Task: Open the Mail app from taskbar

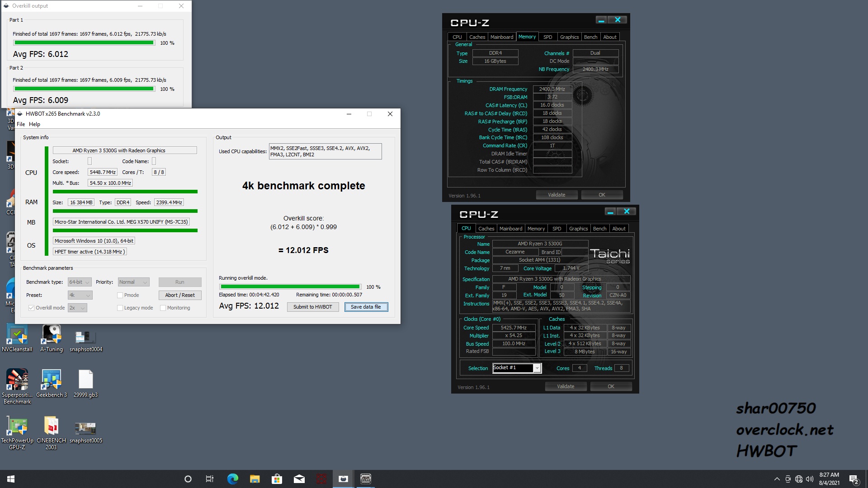Action: point(299,479)
